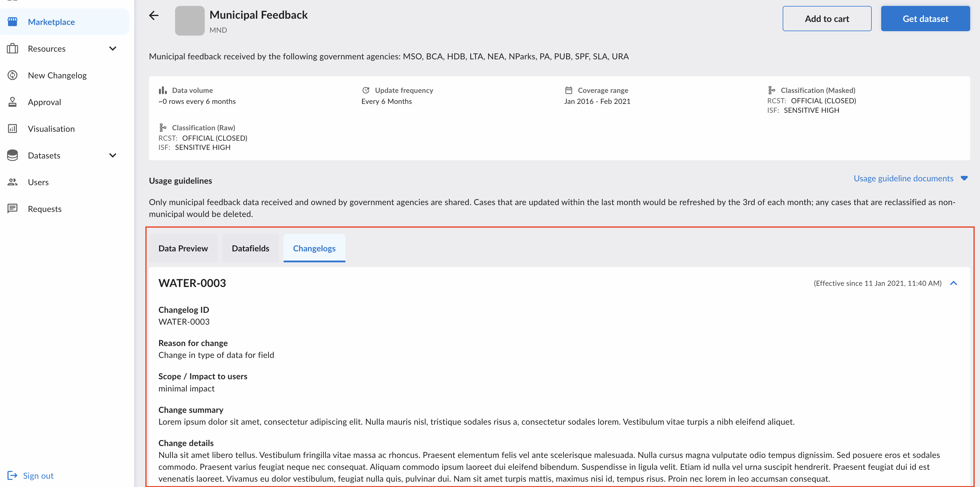Click the Add to cart button
The height and width of the screenshot is (487, 980).
[827, 19]
